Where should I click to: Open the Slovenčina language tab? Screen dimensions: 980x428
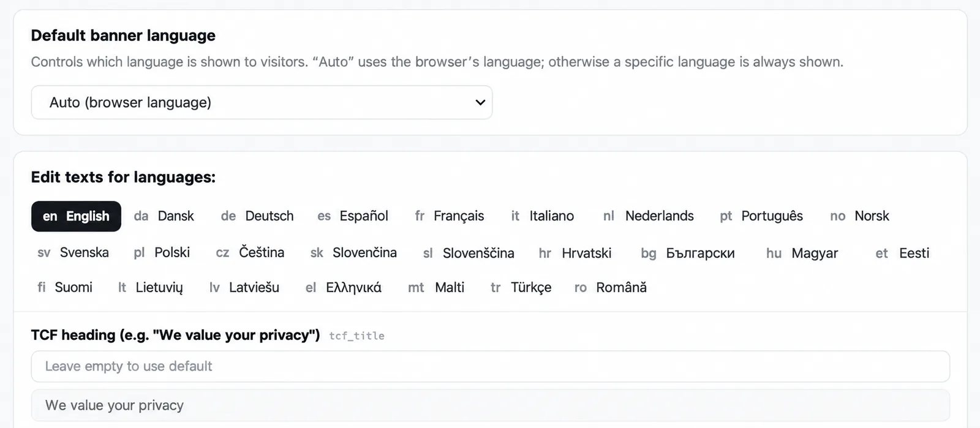(x=353, y=253)
